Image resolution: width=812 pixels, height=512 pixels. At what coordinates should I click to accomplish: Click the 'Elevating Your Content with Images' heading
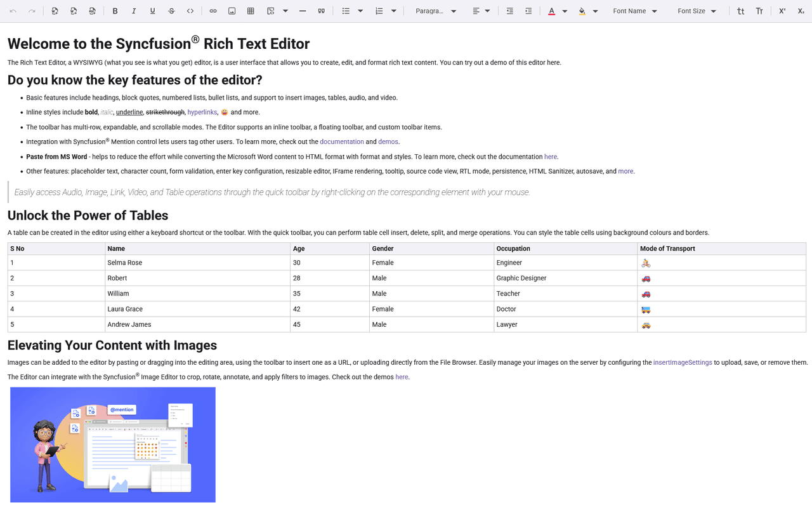coord(112,345)
